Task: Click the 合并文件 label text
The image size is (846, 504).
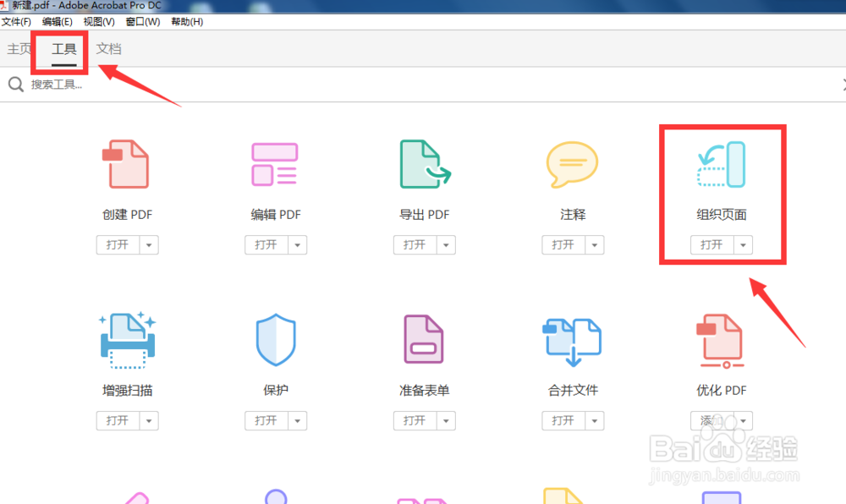Action: pyautogui.click(x=573, y=391)
